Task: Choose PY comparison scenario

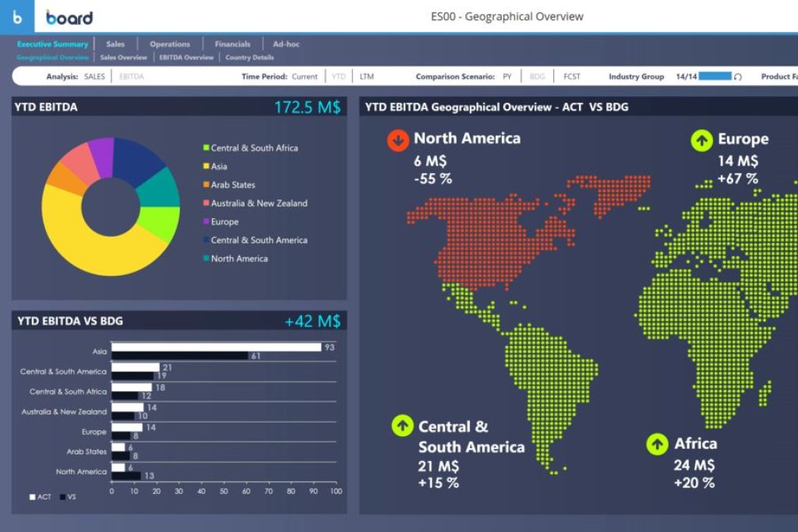Action: (507, 77)
